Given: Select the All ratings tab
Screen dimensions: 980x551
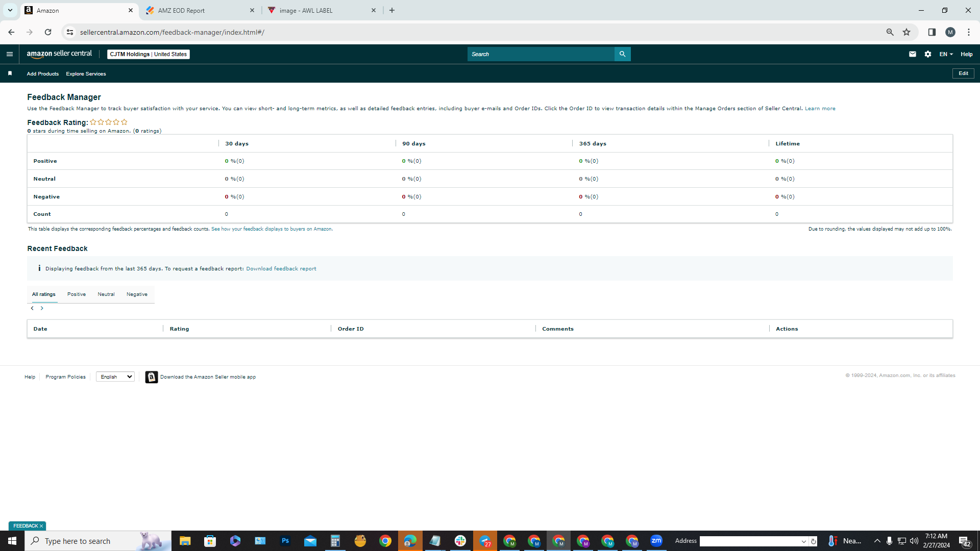Looking at the screenshot, I should pos(44,294).
